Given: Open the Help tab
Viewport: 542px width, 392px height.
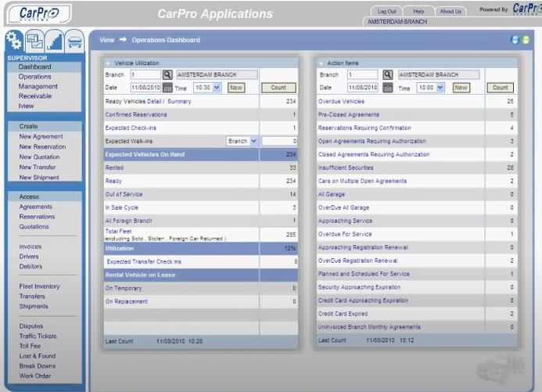Looking at the screenshot, I should pyautogui.click(x=418, y=12).
